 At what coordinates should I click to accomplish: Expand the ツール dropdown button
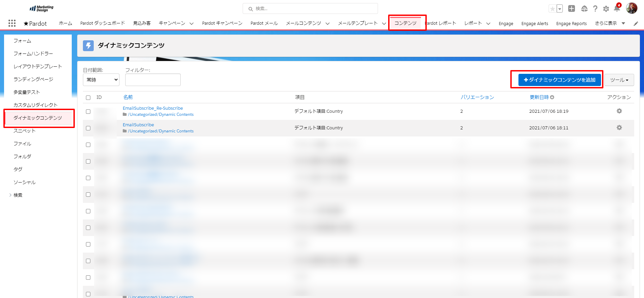[x=619, y=80]
